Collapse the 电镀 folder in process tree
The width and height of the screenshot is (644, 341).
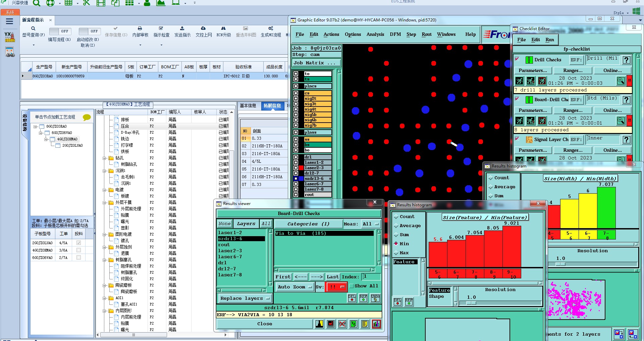(x=104, y=190)
